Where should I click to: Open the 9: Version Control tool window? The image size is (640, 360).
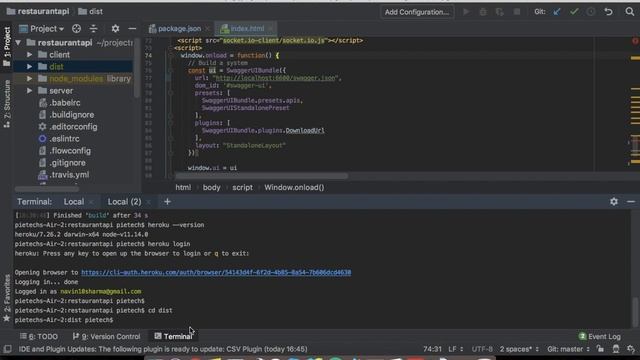pos(106,336)
